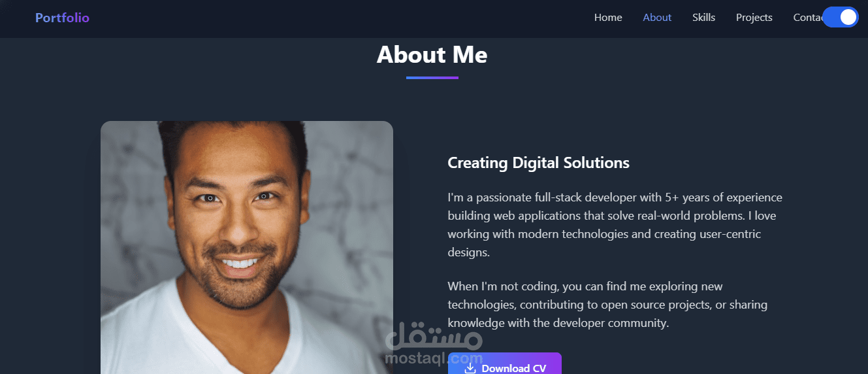Viewport: 868px width, 374px height.
Task: Open the Projects nav item
Action: [754, 18]
